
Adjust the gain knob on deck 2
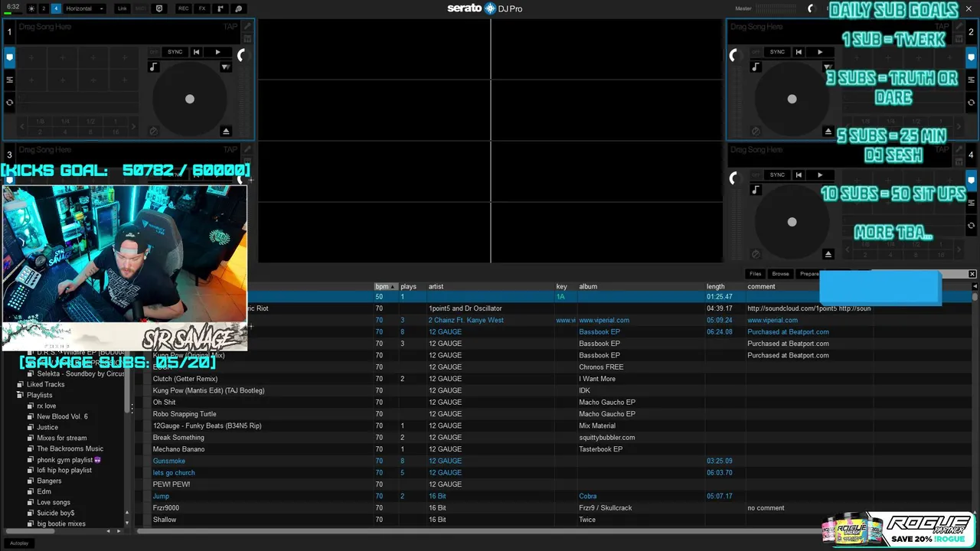click(734, 55)
